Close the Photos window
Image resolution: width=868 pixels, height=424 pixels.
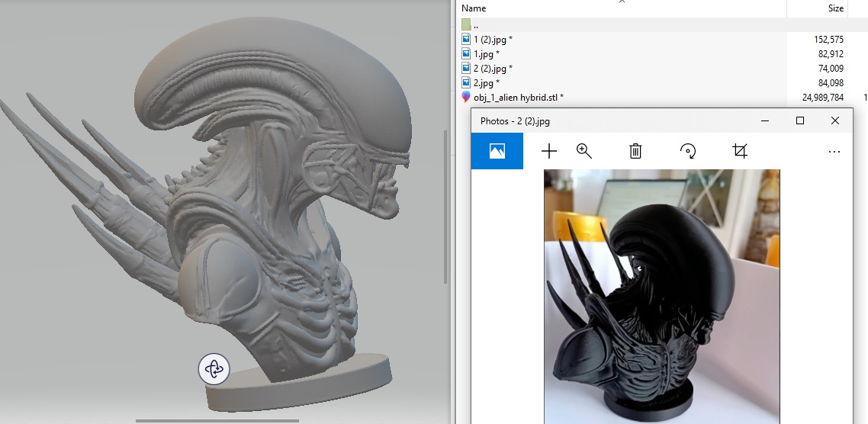[835, 120]
